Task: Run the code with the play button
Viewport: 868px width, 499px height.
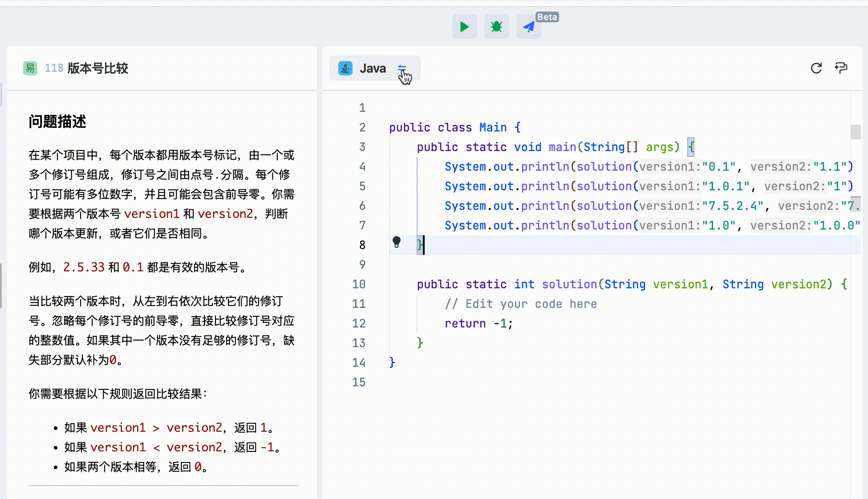Action: tap(464, 27)
